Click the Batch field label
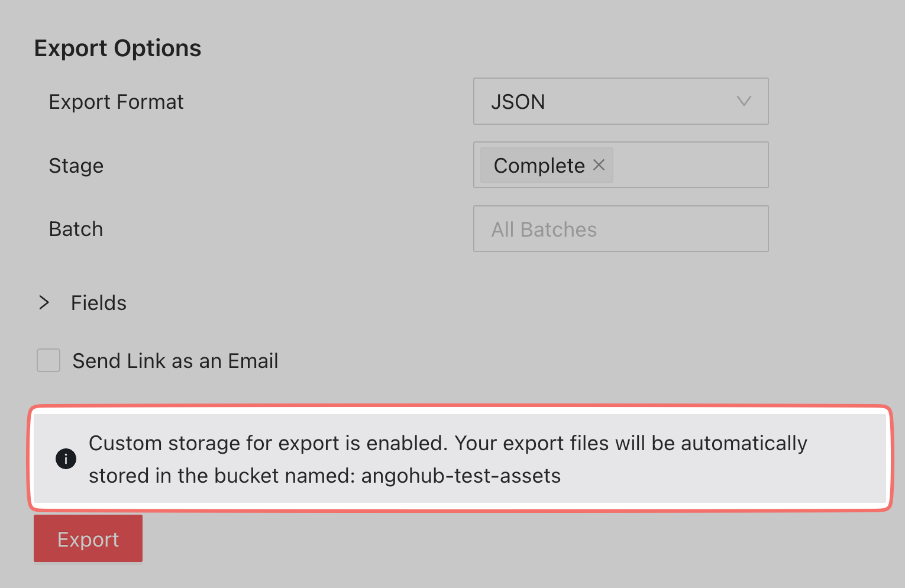Screen dimensions: 905x588 click(76, 229)
